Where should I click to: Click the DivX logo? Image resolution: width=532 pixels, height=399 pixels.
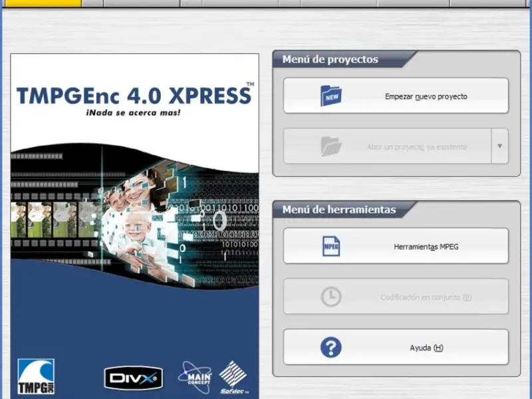134,378
